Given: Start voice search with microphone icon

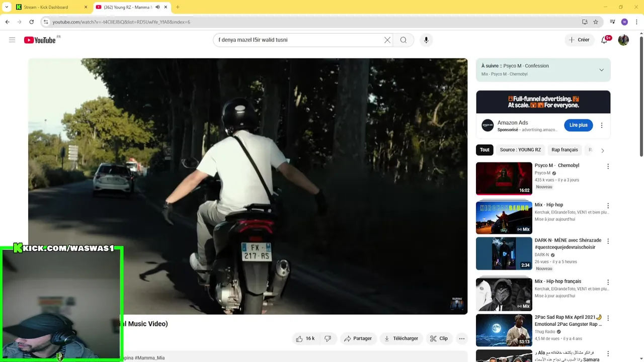Looking at the screenshot, I should click(426, 40).
